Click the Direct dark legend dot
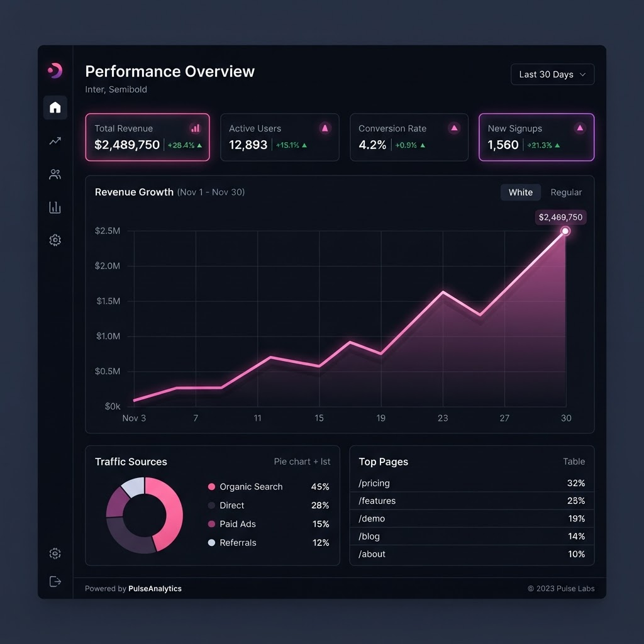Viewport: 644px width, 644px height. click(x=211, y=505)
